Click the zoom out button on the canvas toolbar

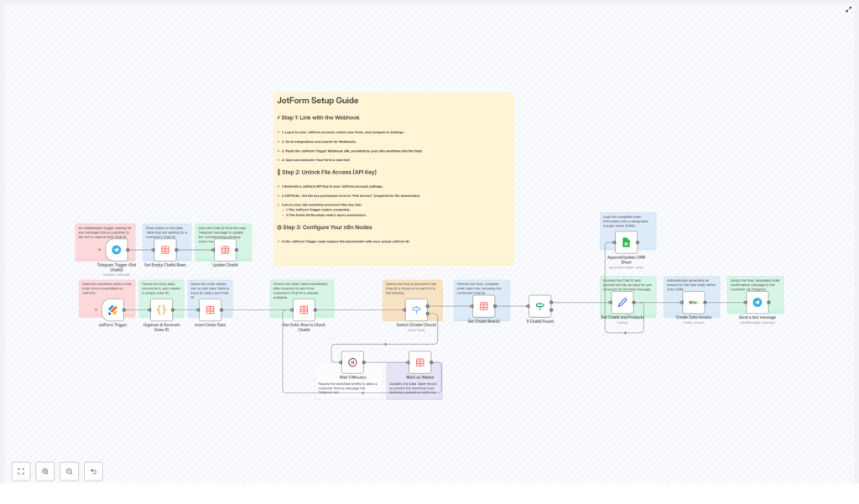click(70, 470)
